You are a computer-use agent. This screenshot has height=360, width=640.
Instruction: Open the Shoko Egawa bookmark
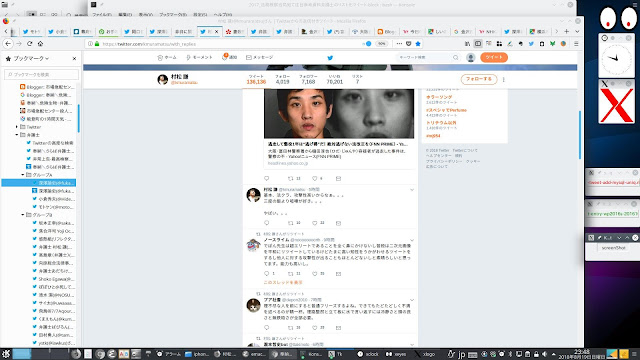(53, 279)
